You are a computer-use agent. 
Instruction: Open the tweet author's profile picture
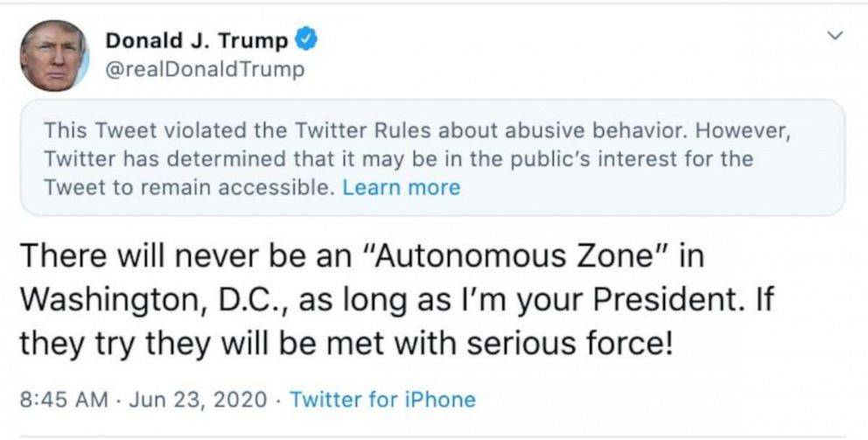pos(53,56)
